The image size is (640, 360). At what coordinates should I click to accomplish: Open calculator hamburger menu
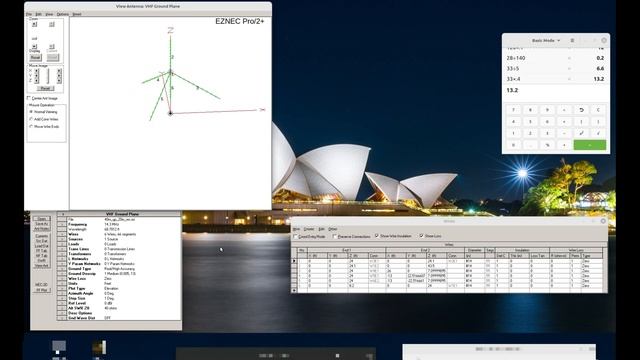tap(572, 40)
